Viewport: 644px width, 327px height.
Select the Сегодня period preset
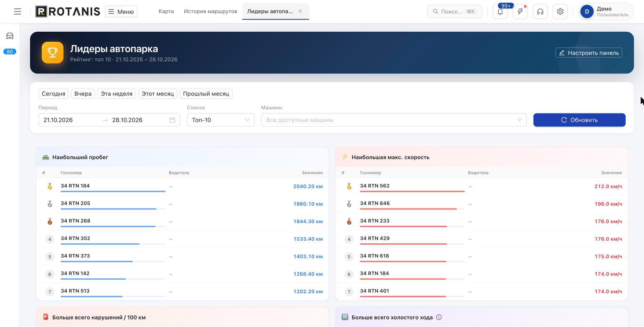click(53, 94)
